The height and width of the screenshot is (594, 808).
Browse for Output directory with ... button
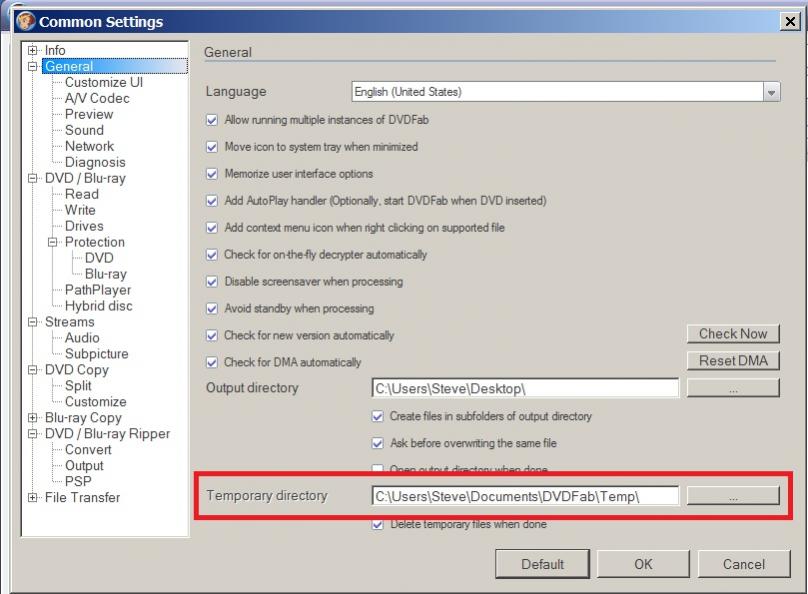[733, 388]
